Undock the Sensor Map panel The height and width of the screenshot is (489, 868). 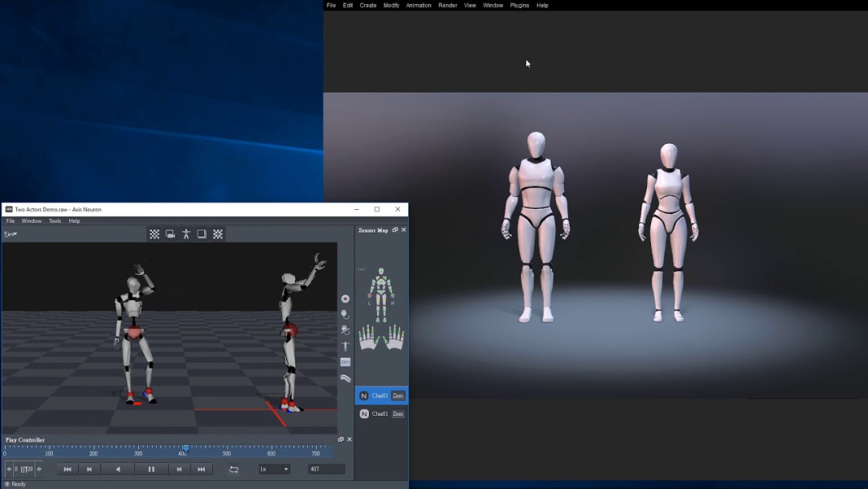click(395, 230)
